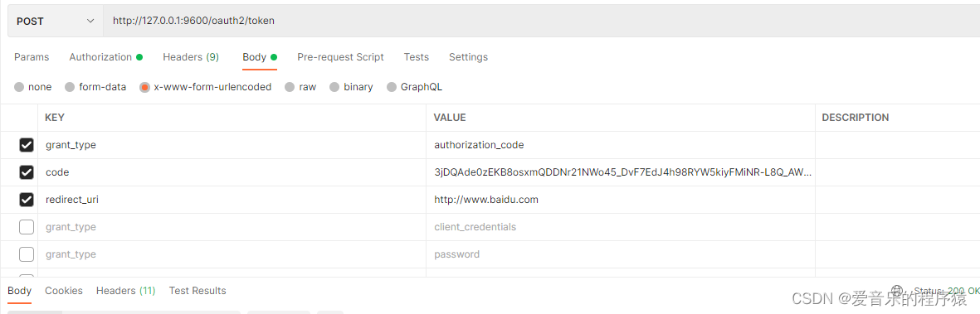This screenshot has height=314, width=980.
Task: Select the GraphQL body type
Action: [414, 87]
